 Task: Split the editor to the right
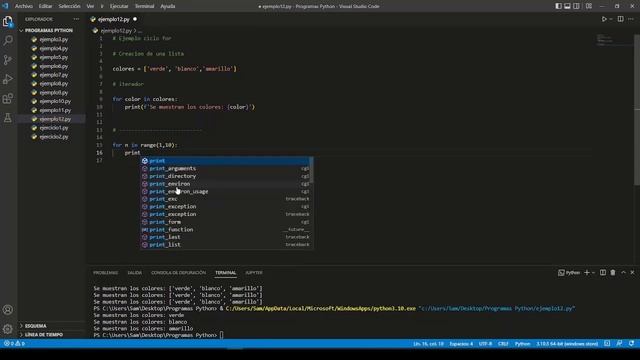[x=620, y=19]
